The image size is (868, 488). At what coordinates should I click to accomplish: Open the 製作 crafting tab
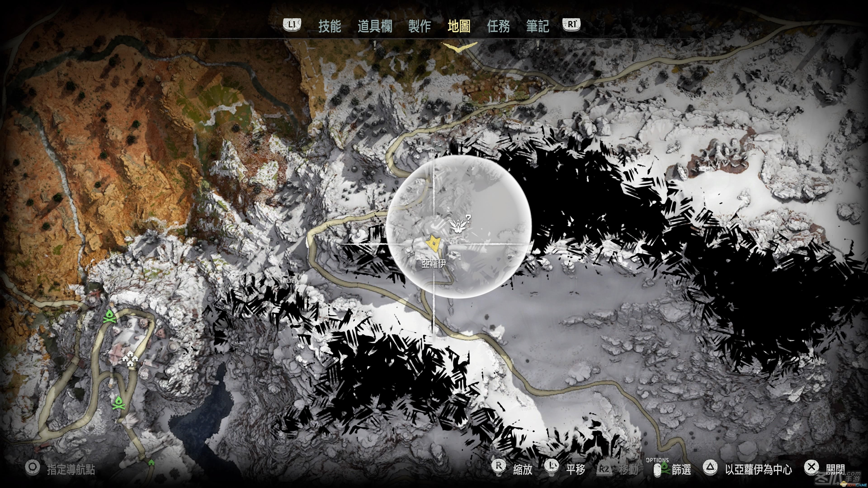coord(420,26)
